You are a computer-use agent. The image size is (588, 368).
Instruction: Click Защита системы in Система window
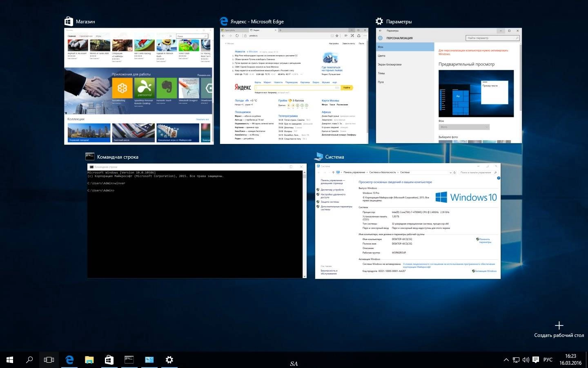(330, 202)
